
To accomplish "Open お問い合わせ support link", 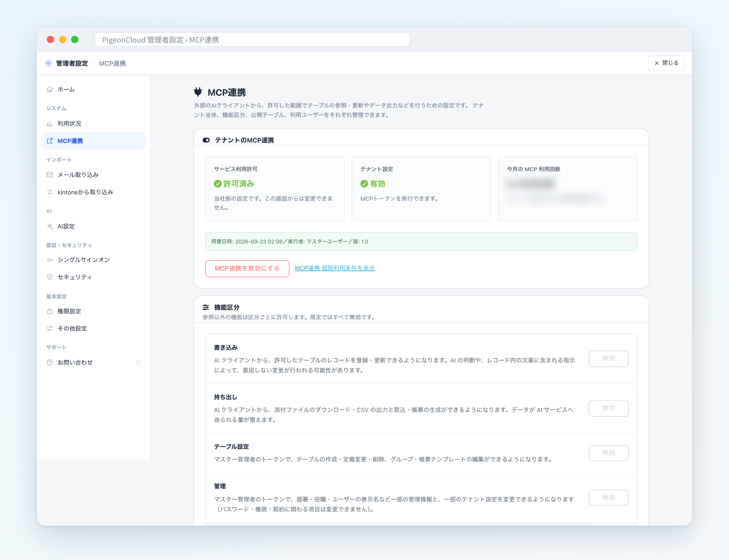I will click(94, 362).
